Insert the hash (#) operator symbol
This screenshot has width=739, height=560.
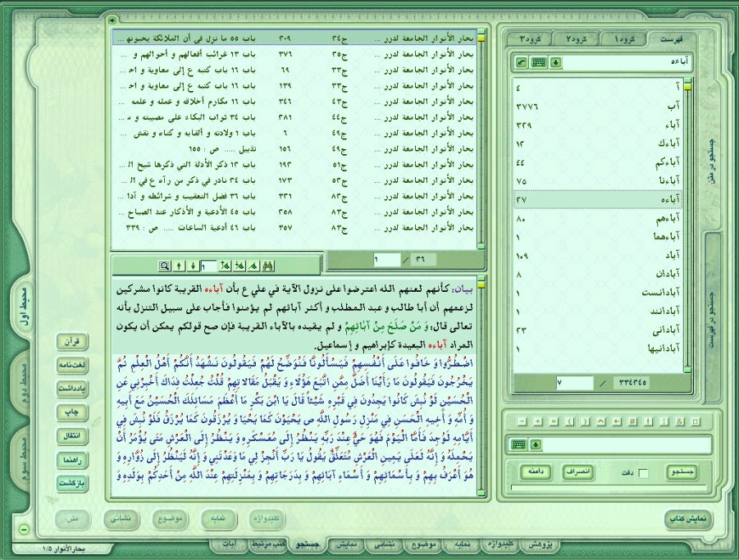coord(633,421)
